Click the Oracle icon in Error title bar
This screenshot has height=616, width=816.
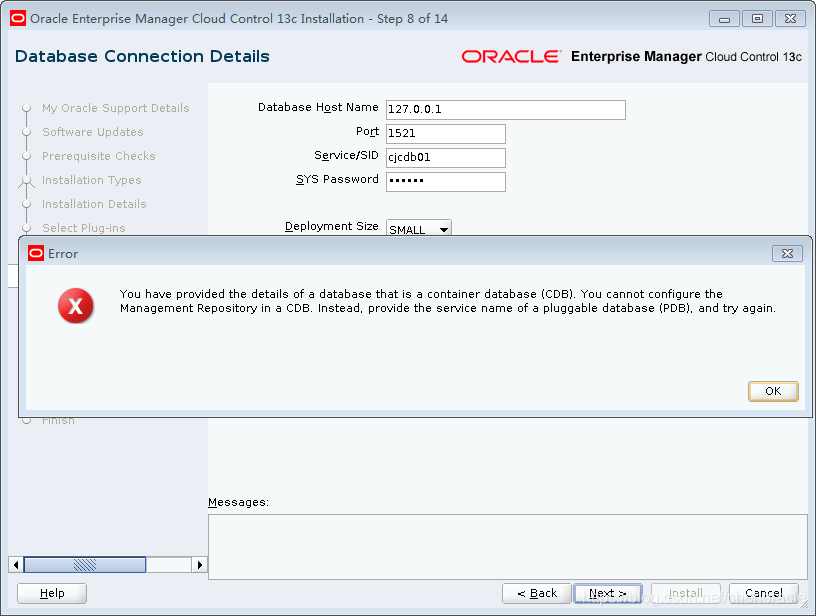click(x=36, y=253)
